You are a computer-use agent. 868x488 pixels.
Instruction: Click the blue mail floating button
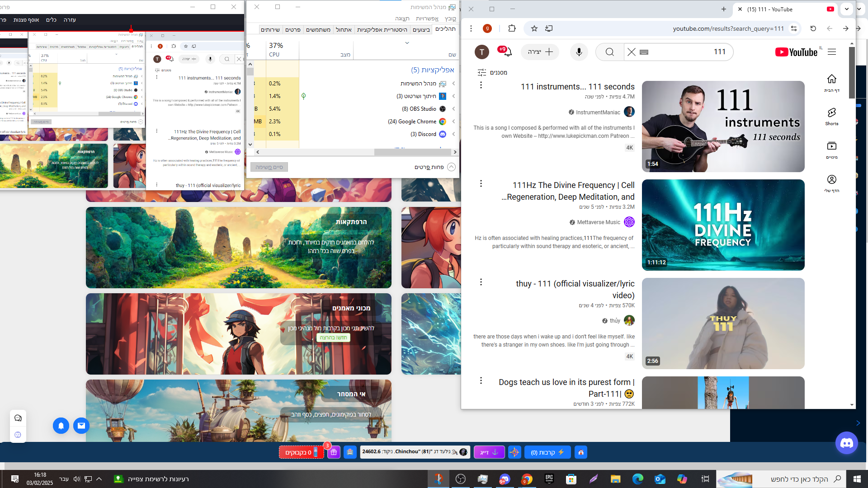point(81,426)
